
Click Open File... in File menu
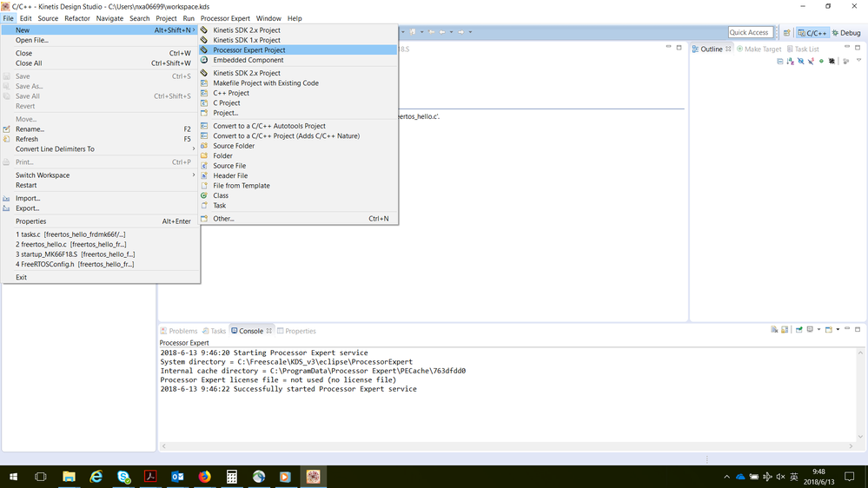(100, 40)
